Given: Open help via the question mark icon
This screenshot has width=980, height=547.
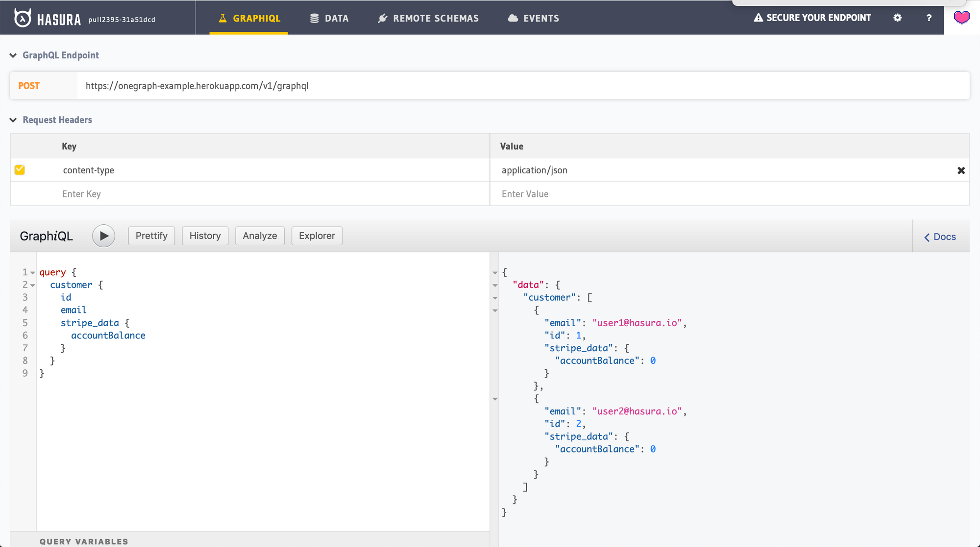Looking at the screenshot, I should 929,18.
